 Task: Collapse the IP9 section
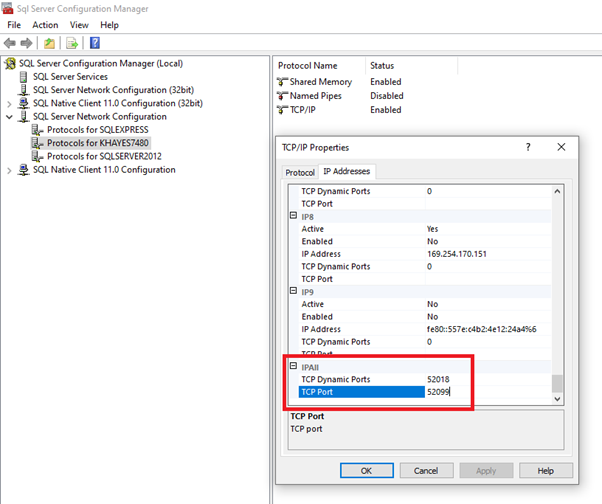[x=293, y=291]
